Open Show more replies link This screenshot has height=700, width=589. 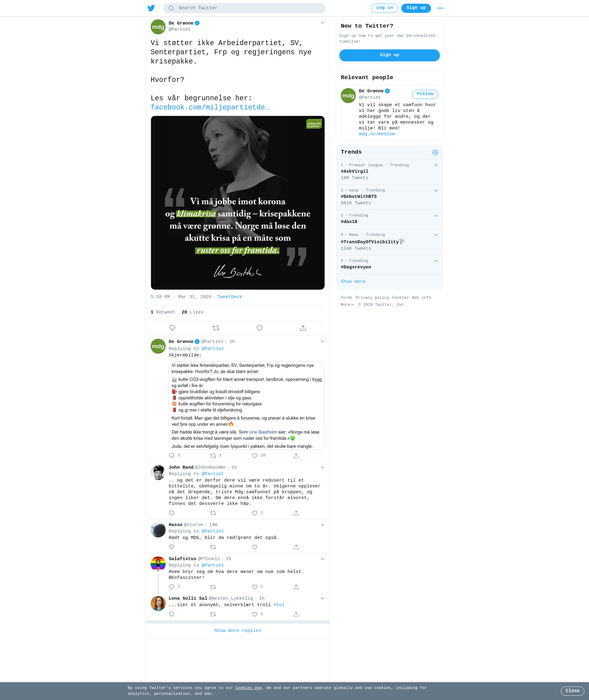coord(237,630)
